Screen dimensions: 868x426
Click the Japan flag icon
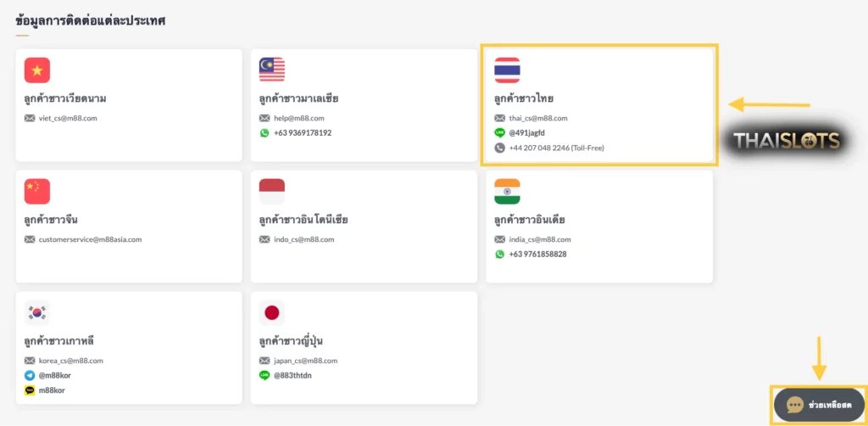pyautogui.click(x=272, y=313)
